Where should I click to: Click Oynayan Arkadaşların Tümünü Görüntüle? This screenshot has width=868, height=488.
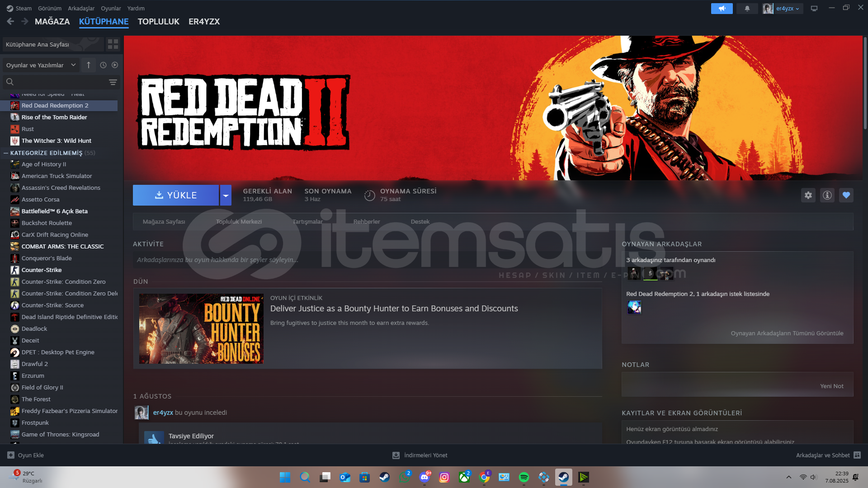787,333
